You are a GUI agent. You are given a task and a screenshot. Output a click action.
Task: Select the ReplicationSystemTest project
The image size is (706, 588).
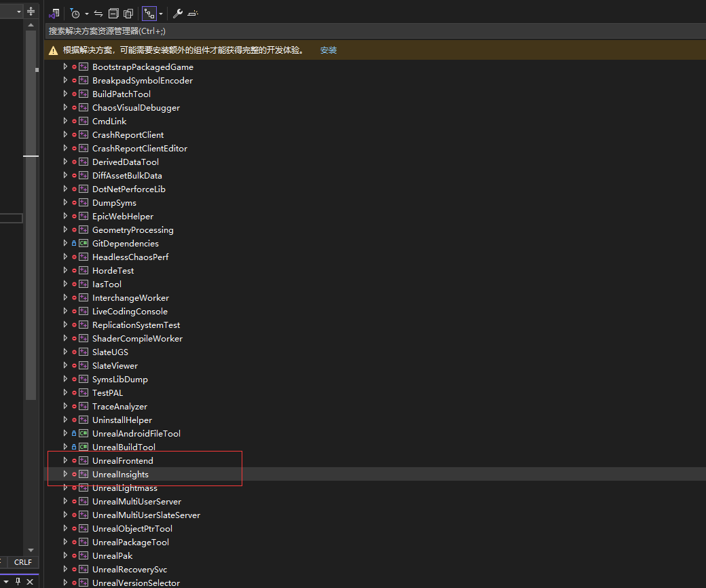point(136,325)
